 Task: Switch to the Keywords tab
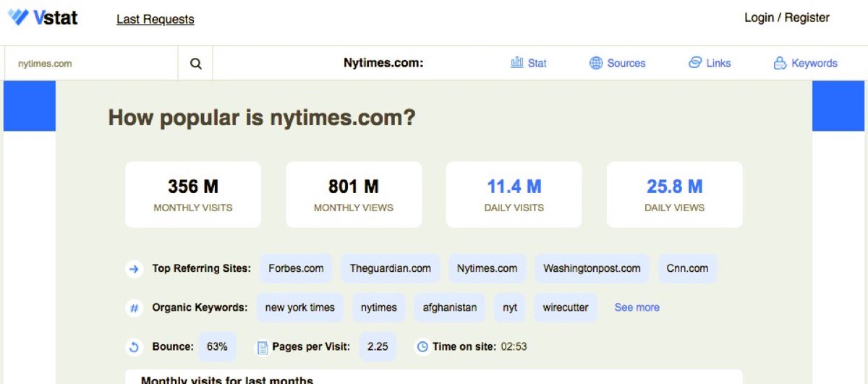806,63
